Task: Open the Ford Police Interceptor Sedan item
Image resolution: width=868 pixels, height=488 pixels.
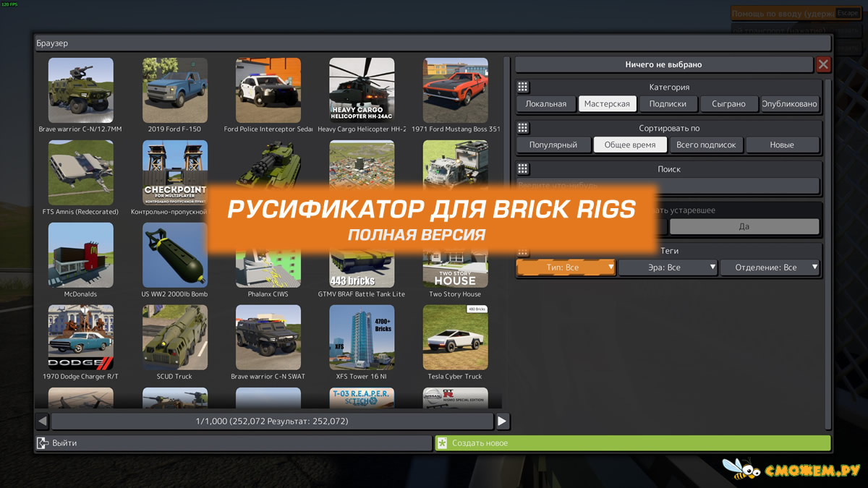Action: 268,91
